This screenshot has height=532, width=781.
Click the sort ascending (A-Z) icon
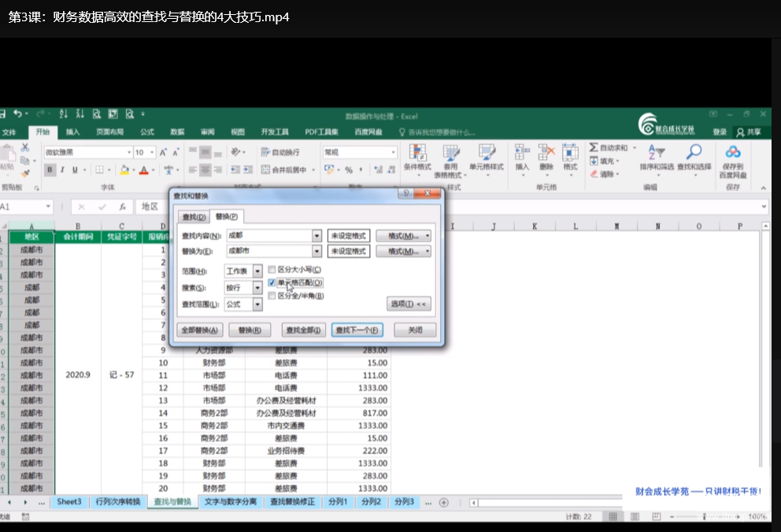[x=63, y=114]
